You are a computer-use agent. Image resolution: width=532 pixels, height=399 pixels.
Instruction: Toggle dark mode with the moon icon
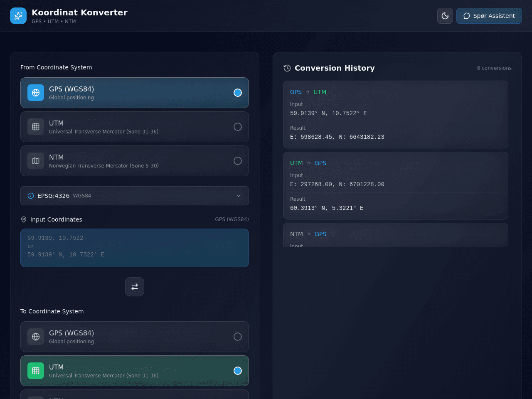(445, 16)
